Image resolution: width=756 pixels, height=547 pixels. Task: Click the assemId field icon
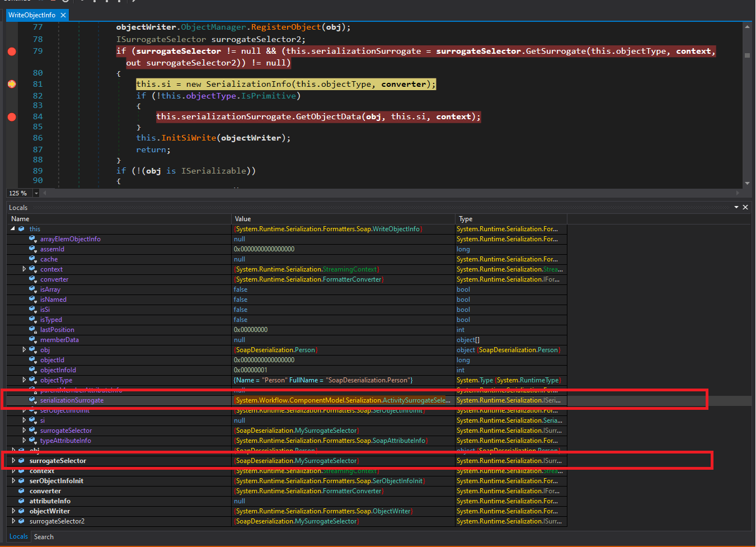(x=32, y=249)
